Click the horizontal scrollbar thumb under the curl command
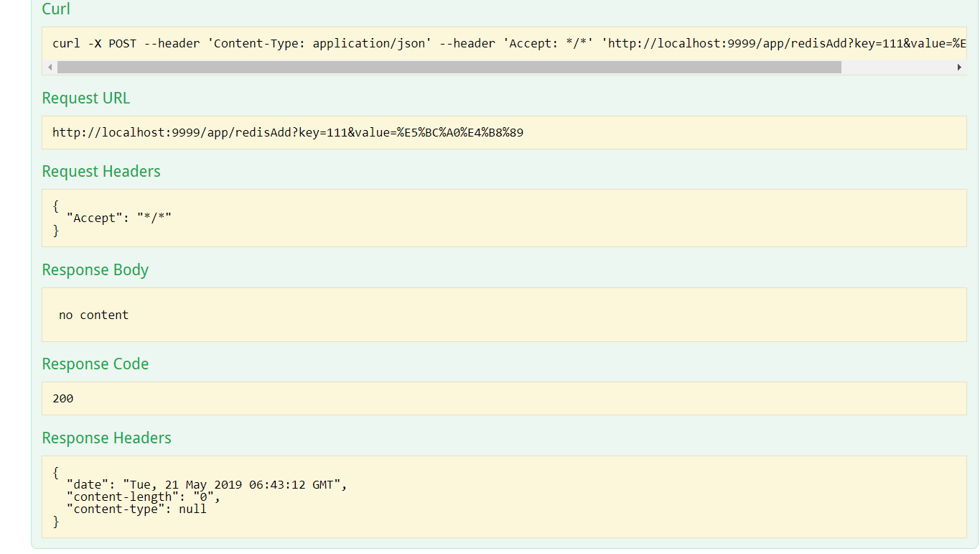The height and width of the screenshot is (554, 980). (449, 68)
